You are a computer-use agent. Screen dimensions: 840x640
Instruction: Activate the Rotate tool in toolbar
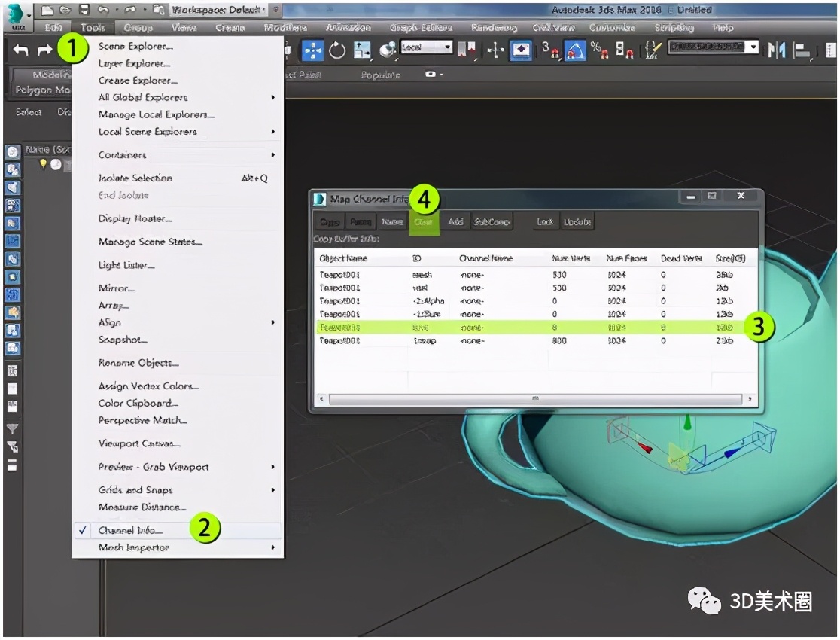(x=337, y=50)
